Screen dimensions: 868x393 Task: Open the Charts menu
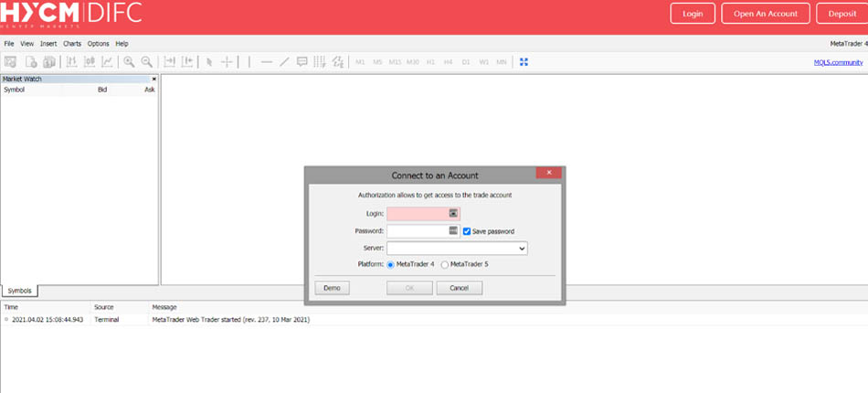tap(72, 44)
